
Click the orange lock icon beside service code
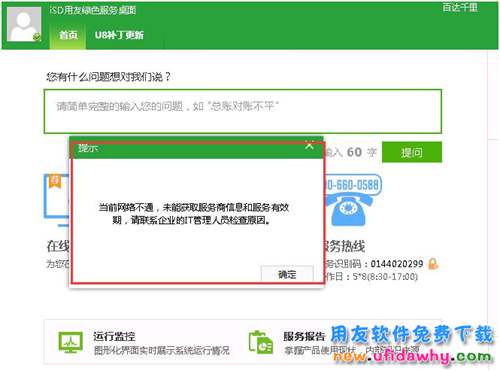pos(433,264)
